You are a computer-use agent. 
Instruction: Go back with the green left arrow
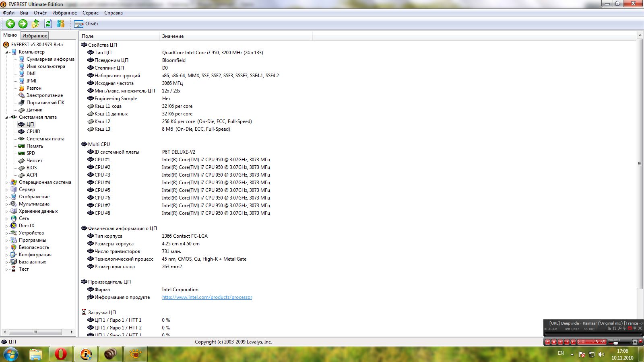point(10,24)
